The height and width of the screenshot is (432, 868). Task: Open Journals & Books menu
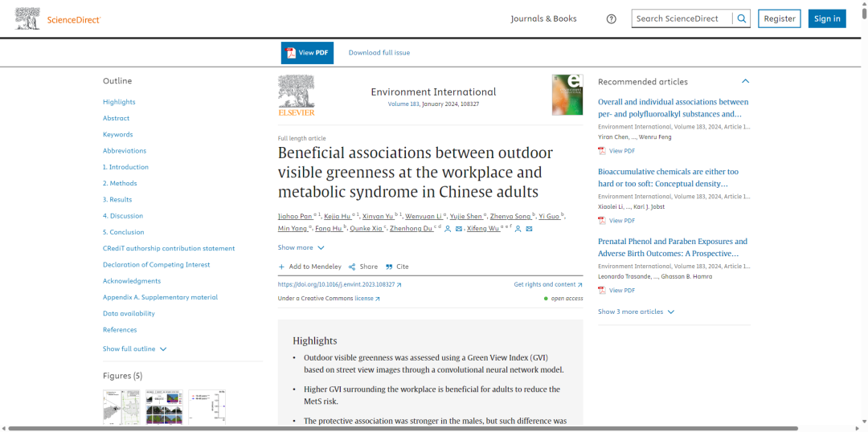point(543,18)
